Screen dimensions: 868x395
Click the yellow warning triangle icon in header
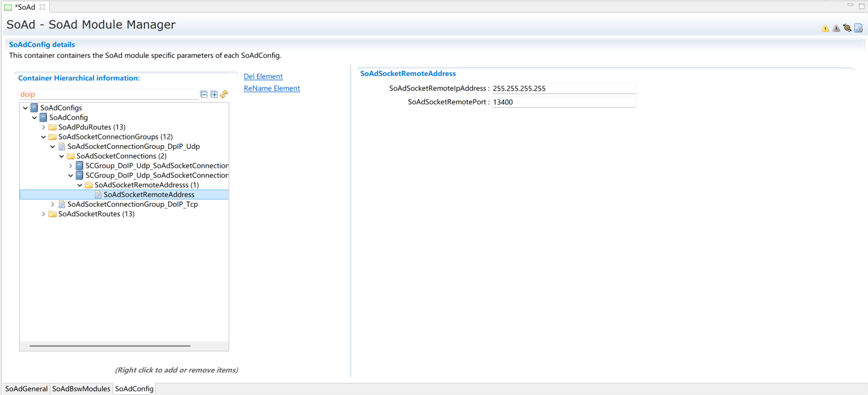(825, 28)
